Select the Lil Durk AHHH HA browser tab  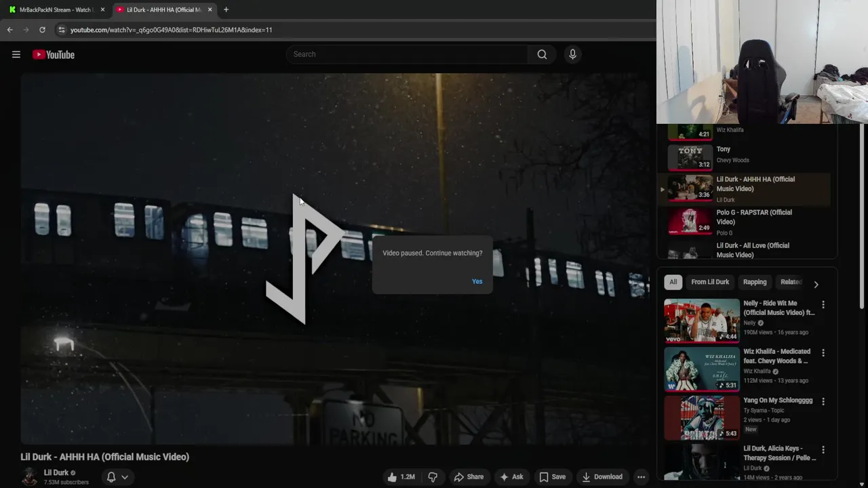[x=164, y=9]
